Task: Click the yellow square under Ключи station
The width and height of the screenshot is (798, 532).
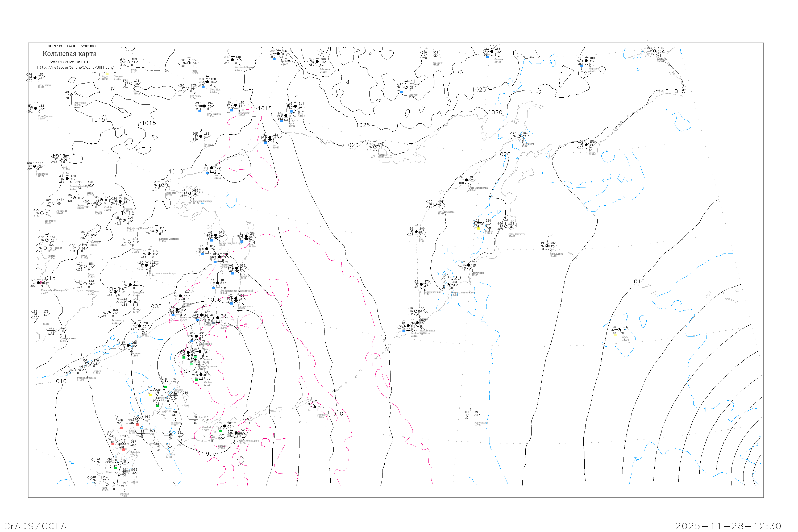Action: 478,228
